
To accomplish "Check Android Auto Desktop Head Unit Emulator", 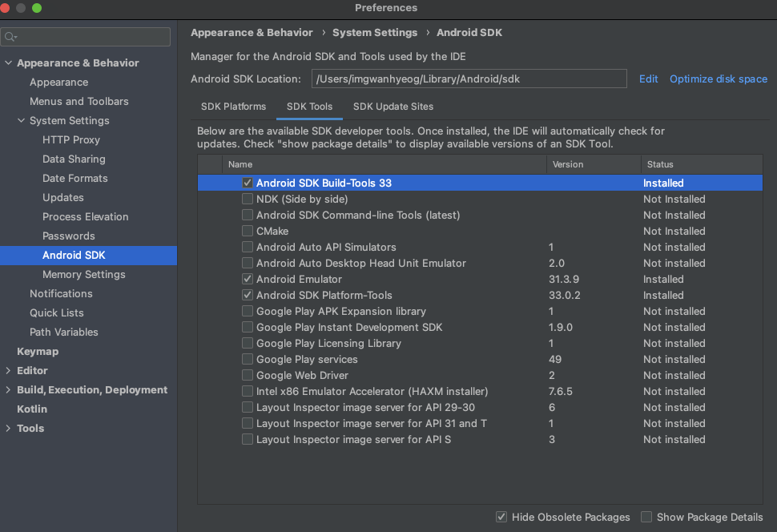I will pos(248,263).
